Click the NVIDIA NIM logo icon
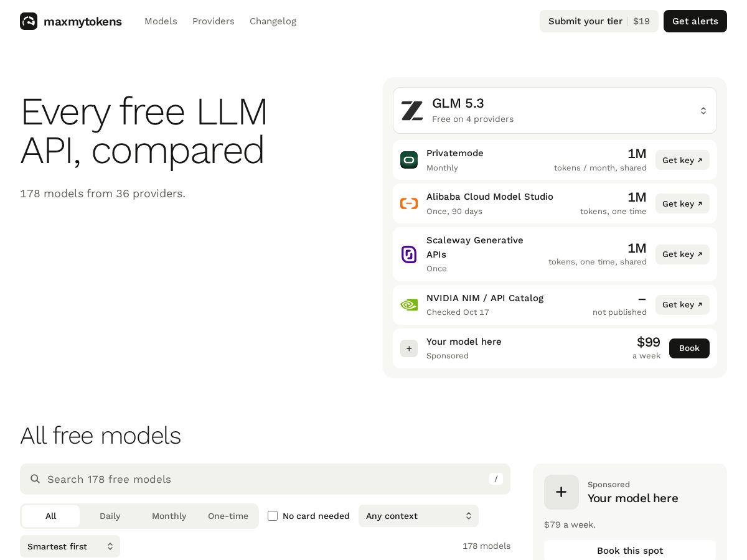 coord(409,305)
